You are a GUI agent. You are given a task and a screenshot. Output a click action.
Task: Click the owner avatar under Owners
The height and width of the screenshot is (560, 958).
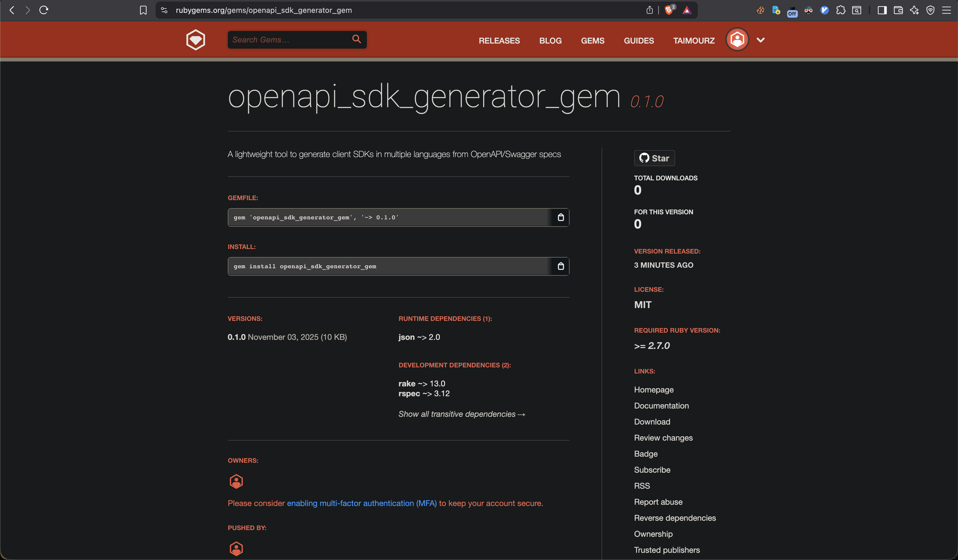[236, 481]
